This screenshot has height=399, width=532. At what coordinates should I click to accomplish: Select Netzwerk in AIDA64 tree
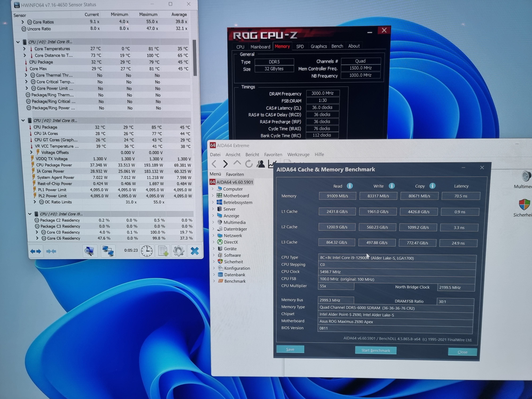(x=233, y=236)
